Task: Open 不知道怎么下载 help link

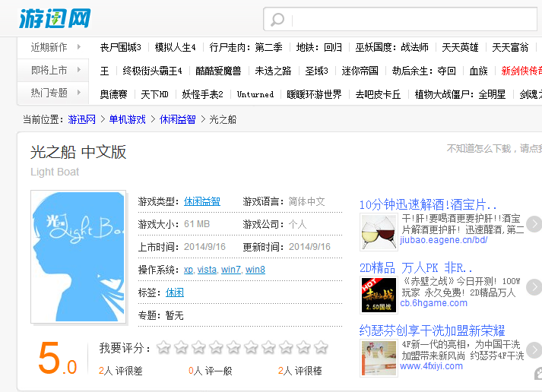Action: point(494,148)
